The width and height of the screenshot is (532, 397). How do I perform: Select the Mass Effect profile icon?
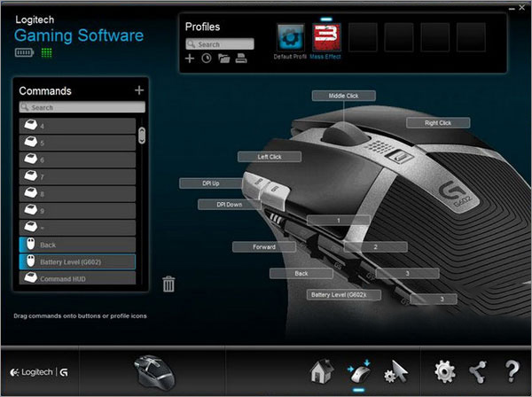coord(326,37)
